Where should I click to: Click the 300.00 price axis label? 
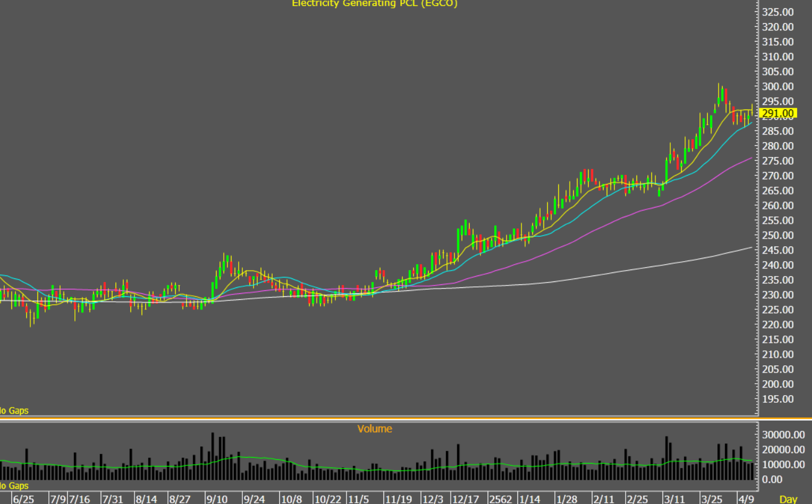tap(778, 86)
